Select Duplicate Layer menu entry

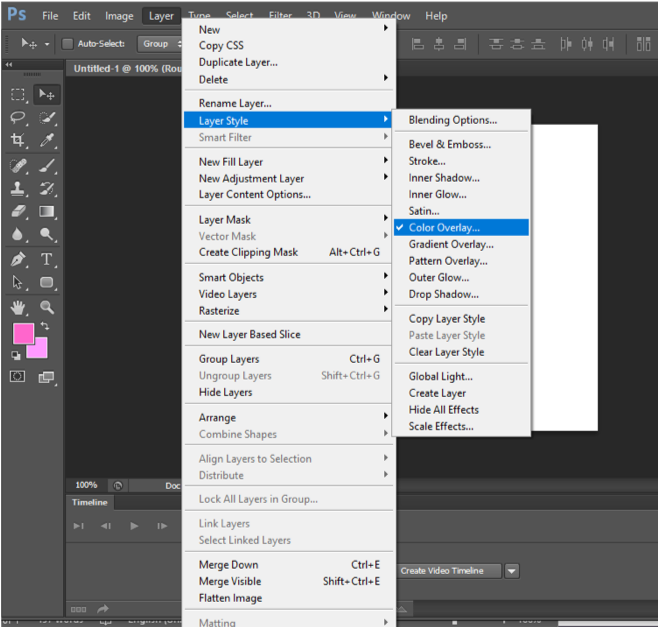[288, 62]
